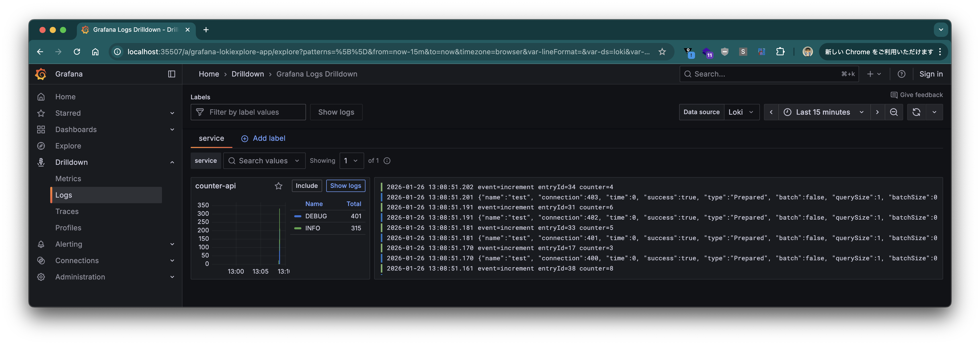Click the Include button for counter-api
Image resolution: width=980 pixels, height=345 pixels.
(x=307, y=186)
